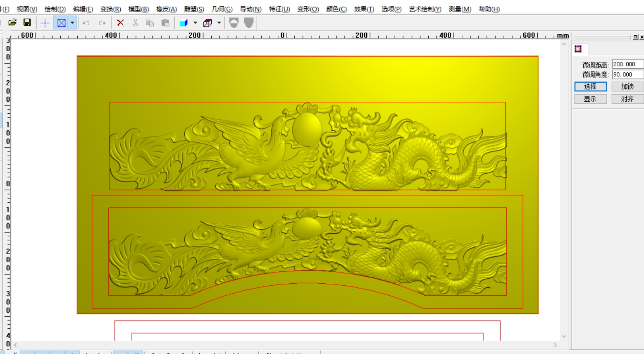
Task: Focus the 微调距离 field showing 200.000
Action: (627, 64)
